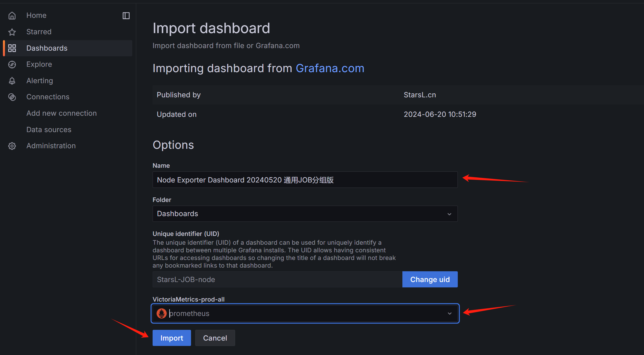Click the Home house icon
Screen dimensions: 644x355
[x=12, y=16]
